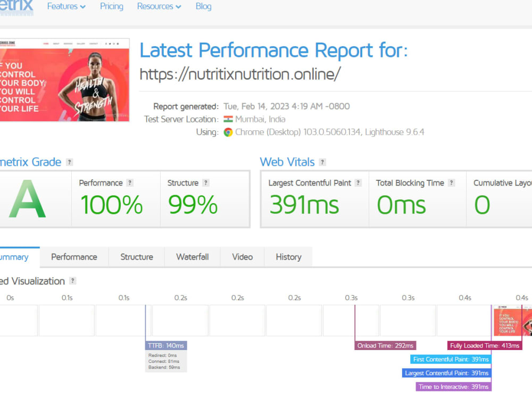Open help for Largest Contentful Paint
Screen dimensions: 532x399
(358, 183)
